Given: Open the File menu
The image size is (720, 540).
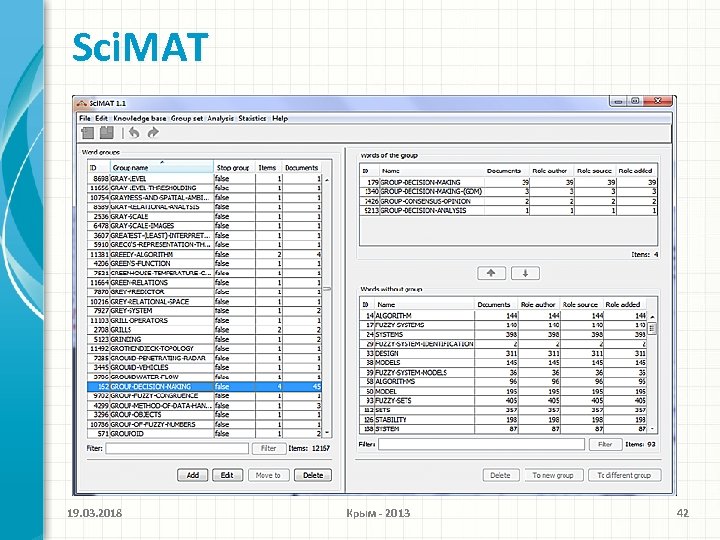Looking at the screenshot, I should coord(84,118).
